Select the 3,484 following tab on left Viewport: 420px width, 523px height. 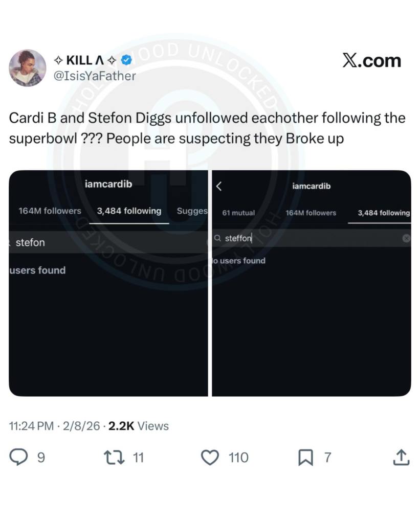pyautogui.click(x=129, y=211)
